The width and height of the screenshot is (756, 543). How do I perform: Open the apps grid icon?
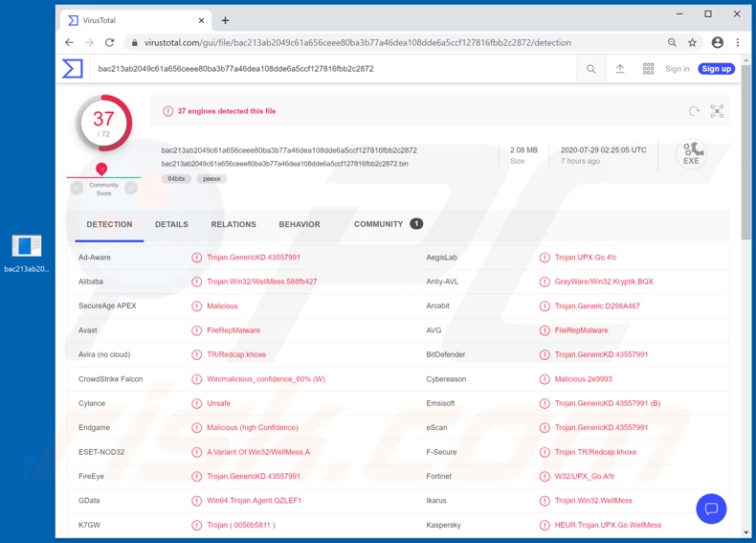pyautogui.click(x=649, y=69)
